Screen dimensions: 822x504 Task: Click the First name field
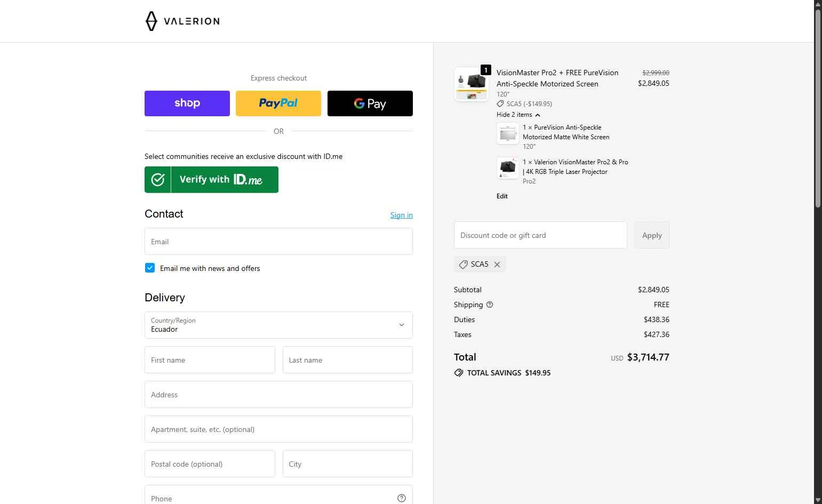(x=210, y=360)
